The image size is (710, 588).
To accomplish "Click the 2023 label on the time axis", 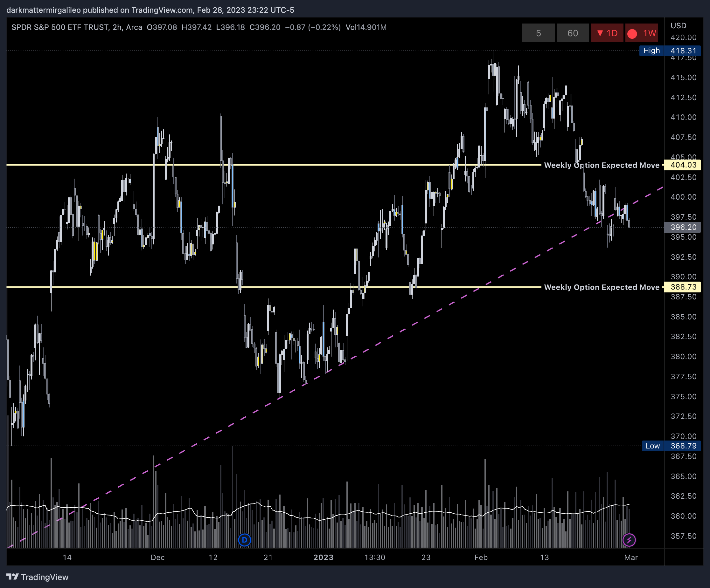I will [x=323, y=557].
